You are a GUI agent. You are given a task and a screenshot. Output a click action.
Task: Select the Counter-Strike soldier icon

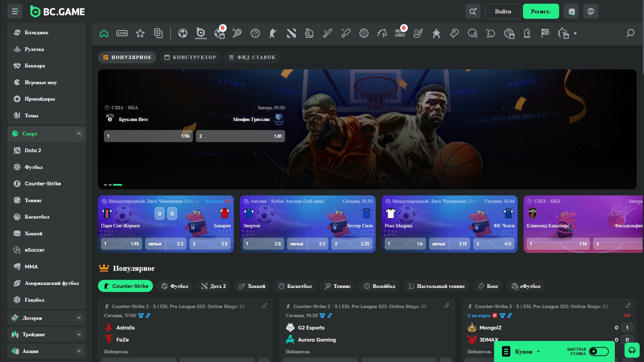273,33
